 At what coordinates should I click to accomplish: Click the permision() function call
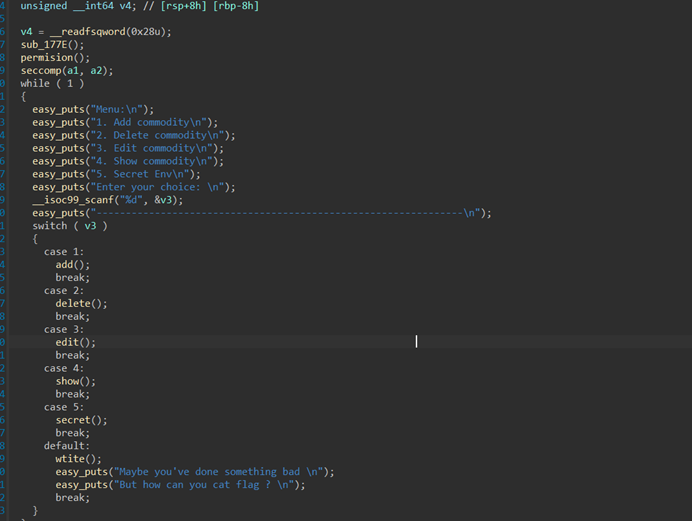55,57
